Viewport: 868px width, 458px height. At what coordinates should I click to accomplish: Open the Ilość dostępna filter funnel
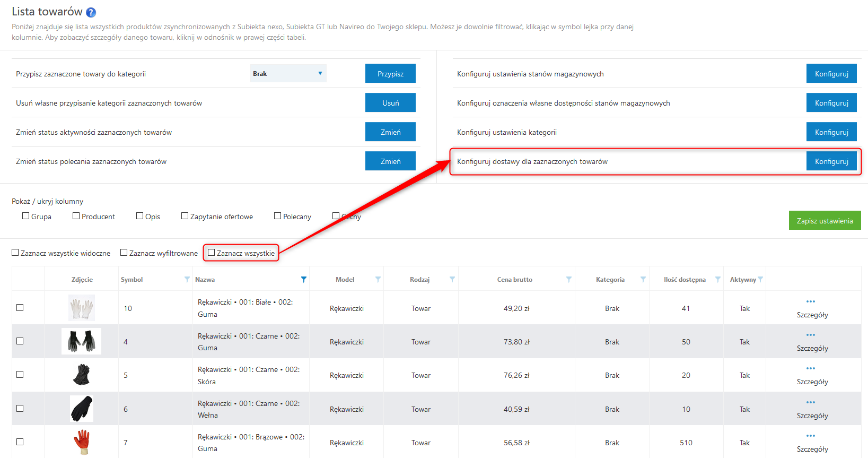[x=717, y=280]
